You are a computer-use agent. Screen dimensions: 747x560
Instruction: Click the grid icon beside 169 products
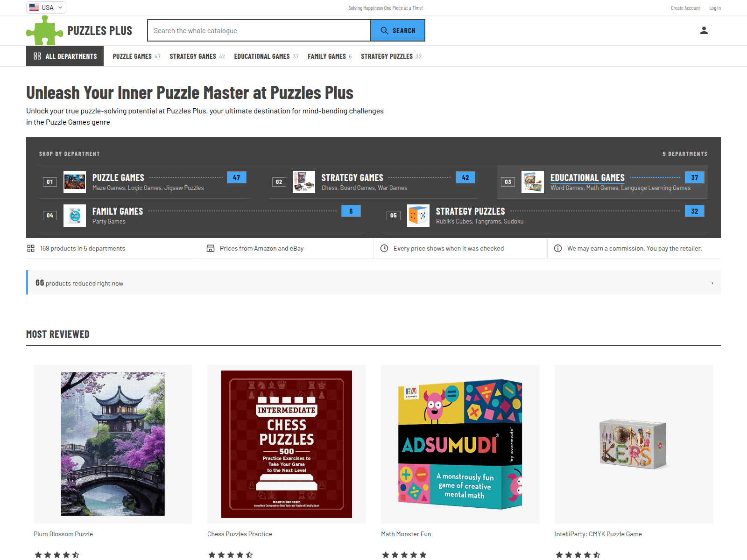(31, 248)
